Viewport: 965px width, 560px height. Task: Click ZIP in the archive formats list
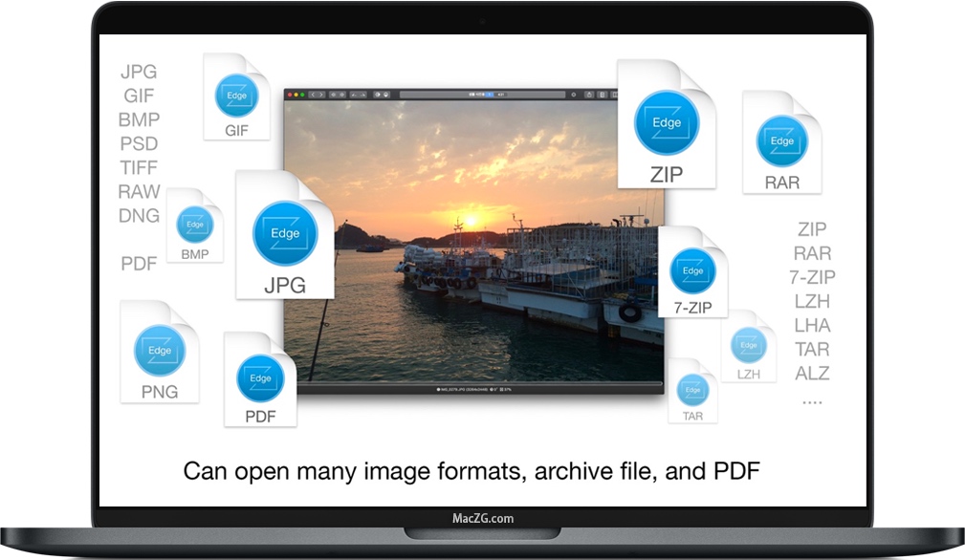coord(812,228)
